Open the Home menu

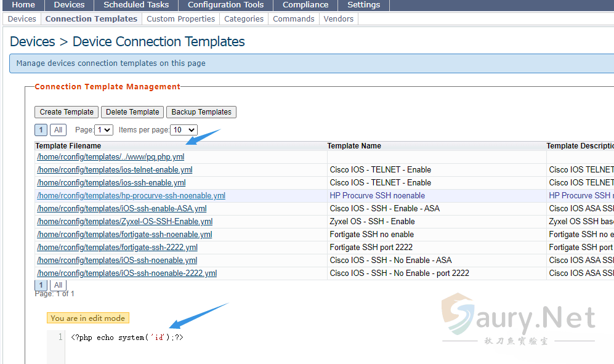click(23, 5)
